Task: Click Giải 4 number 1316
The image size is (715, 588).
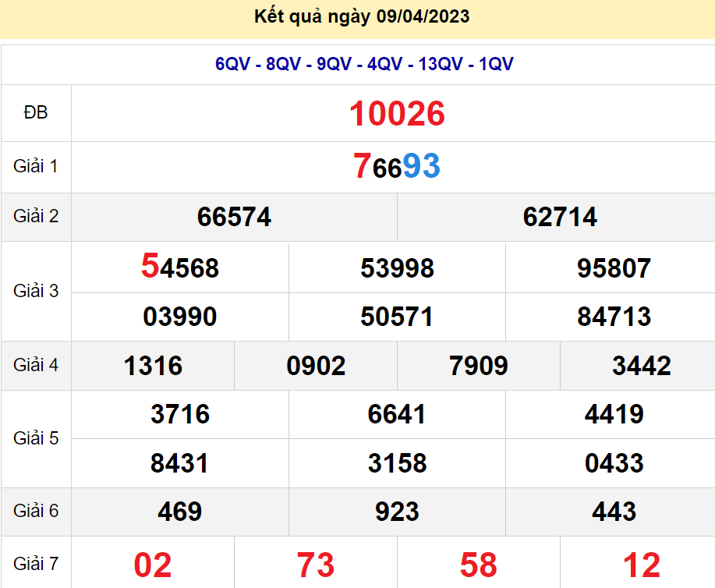Action: [x=153, y=365]
